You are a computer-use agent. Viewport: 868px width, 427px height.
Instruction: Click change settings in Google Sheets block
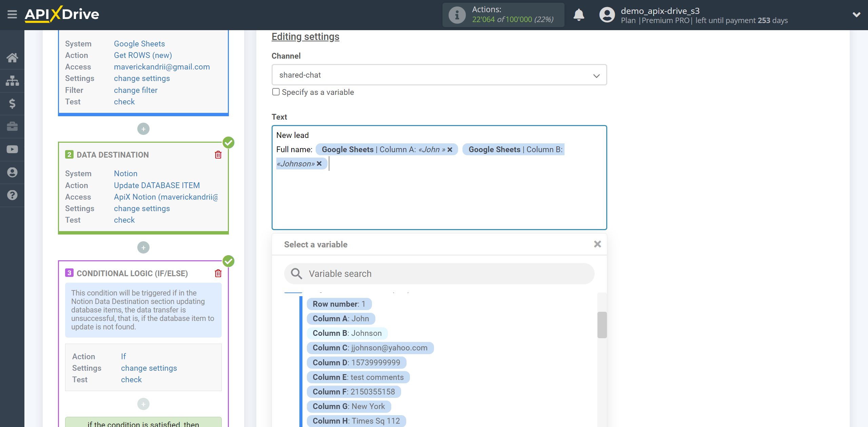[142, 78]
